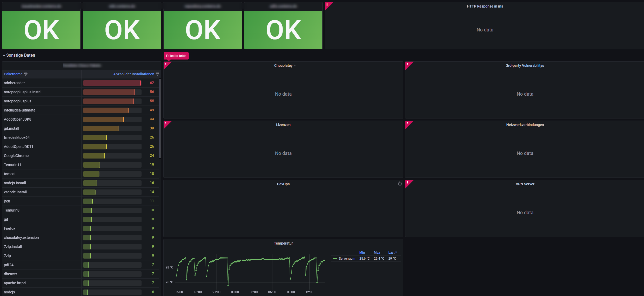This screenshot has width=644, height=296.
Task: Open the Paketname column filter icon
Action: 26,74
